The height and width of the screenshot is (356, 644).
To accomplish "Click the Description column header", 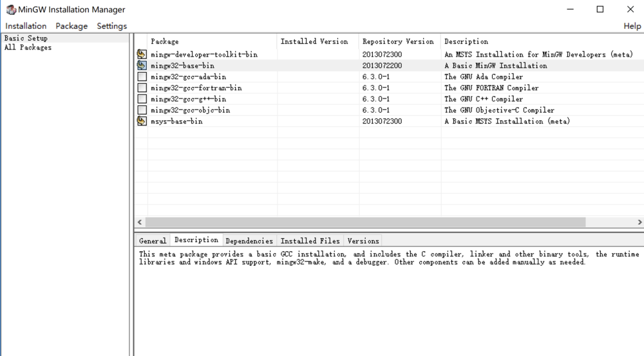I will [x=542, y=41].
